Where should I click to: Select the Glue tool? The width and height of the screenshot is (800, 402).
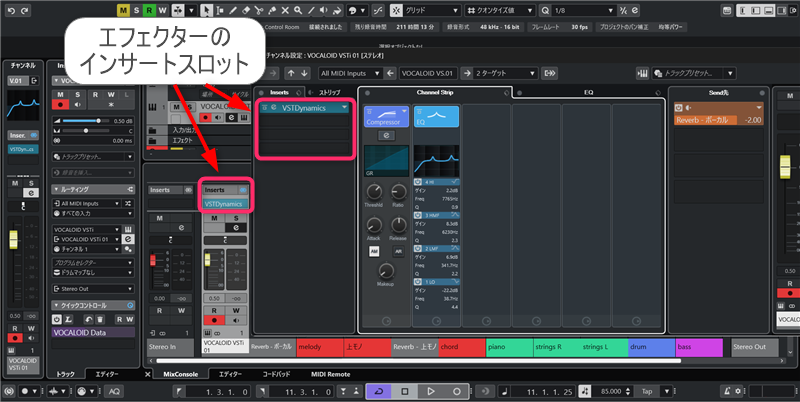(x=272, y=10)
